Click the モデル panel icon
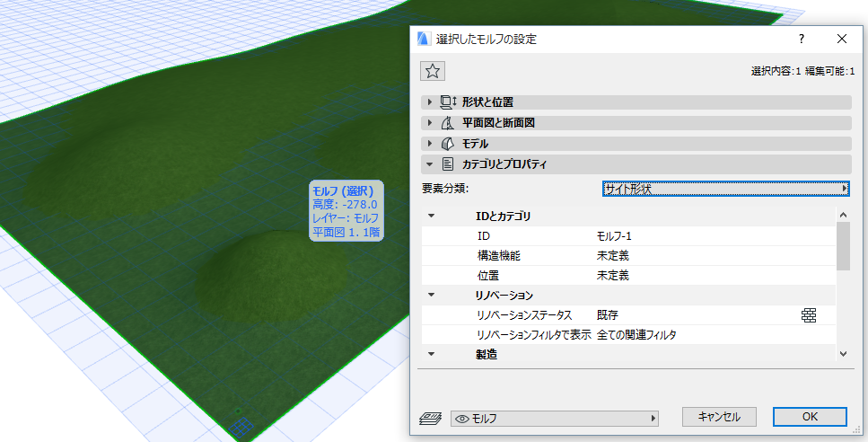This screenshot has width=868, height=442. coord(448,144)
